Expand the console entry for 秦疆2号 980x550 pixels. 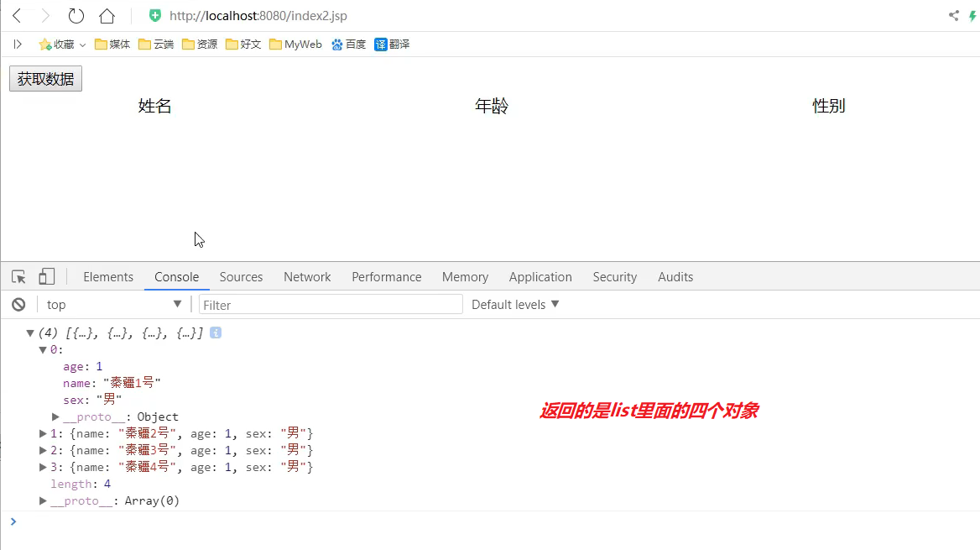point(43,432)
